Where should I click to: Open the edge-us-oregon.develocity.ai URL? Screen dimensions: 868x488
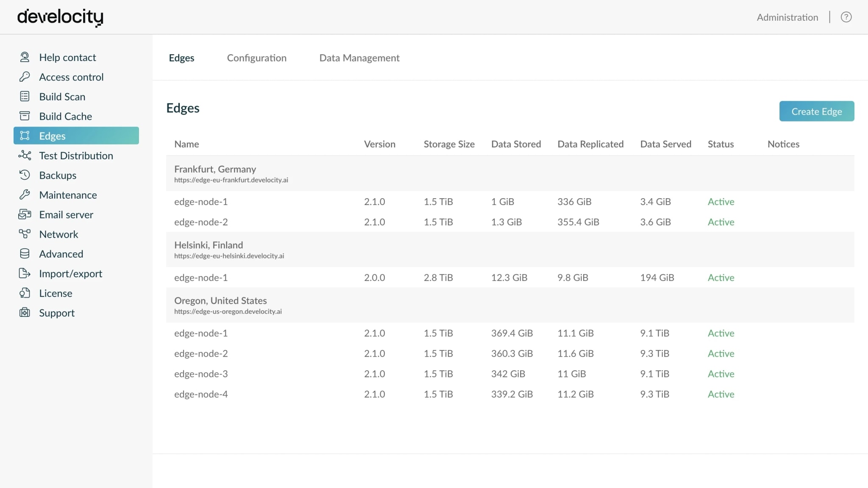point(228,311)
